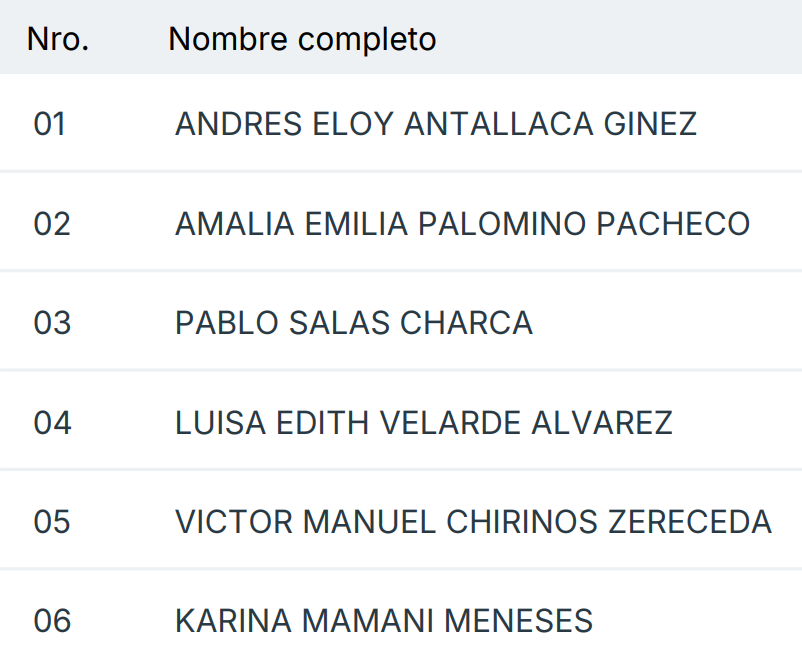Image resolution: width=802 pixels, height=664 pixels.
Task: Select row number 06
Action: (x=52, y=621)
